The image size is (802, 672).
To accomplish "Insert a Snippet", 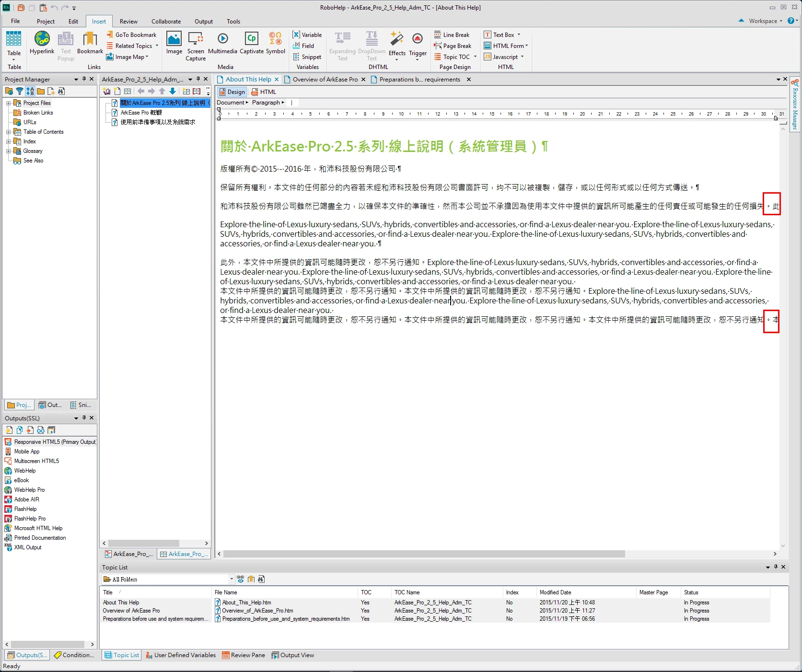I will pos(307,57).
